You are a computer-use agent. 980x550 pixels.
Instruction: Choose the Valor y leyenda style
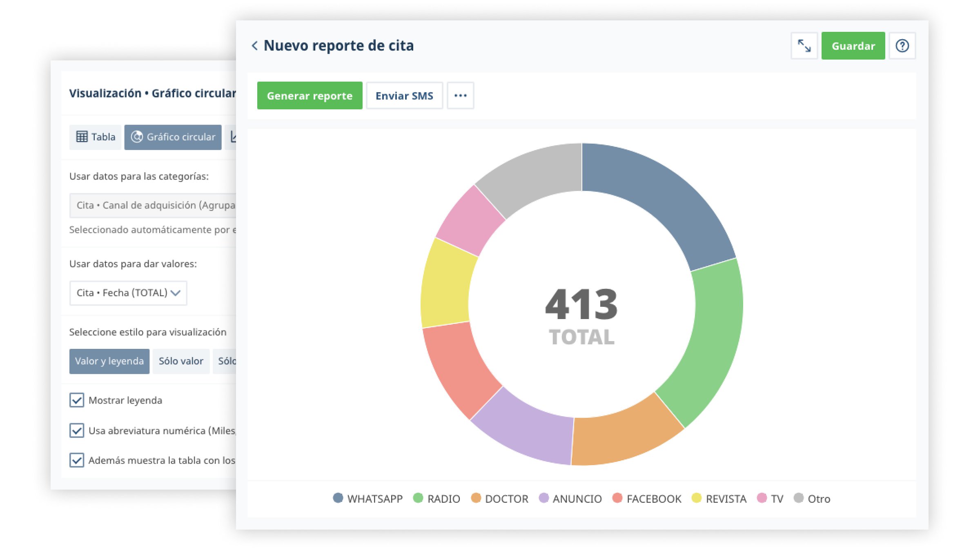coord(109,361)
